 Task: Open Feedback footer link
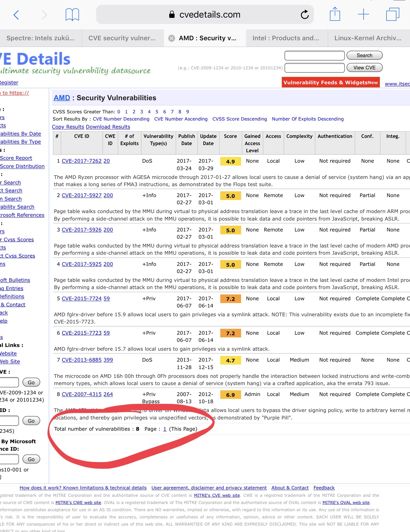click(x=324, y=488)
